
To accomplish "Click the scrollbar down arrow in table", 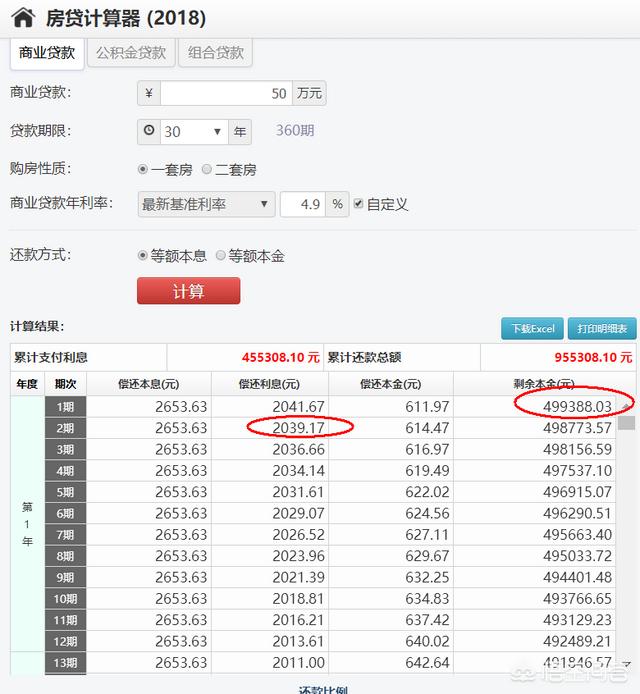I will pyautogui.click(x=626, y=663).
